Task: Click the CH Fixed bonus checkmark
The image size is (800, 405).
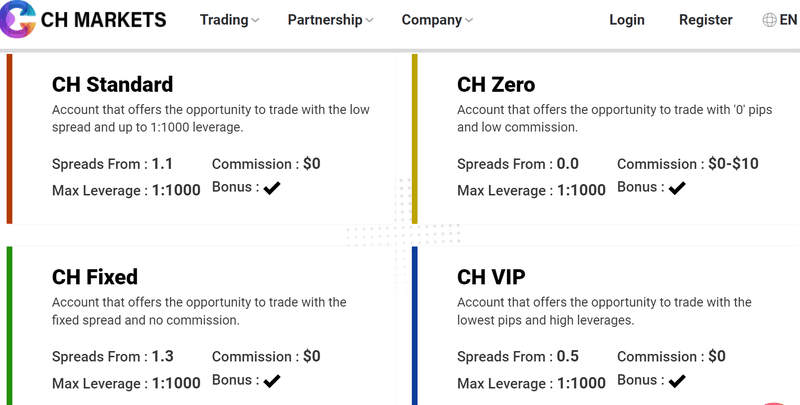Action: click(x=271, y=380)
